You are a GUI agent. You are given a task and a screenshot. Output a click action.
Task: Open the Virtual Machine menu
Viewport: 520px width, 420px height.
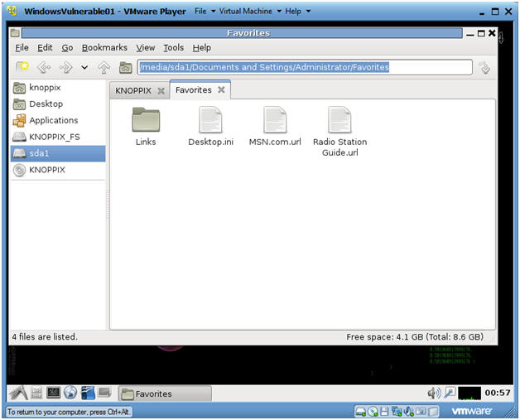pos(250,11)
